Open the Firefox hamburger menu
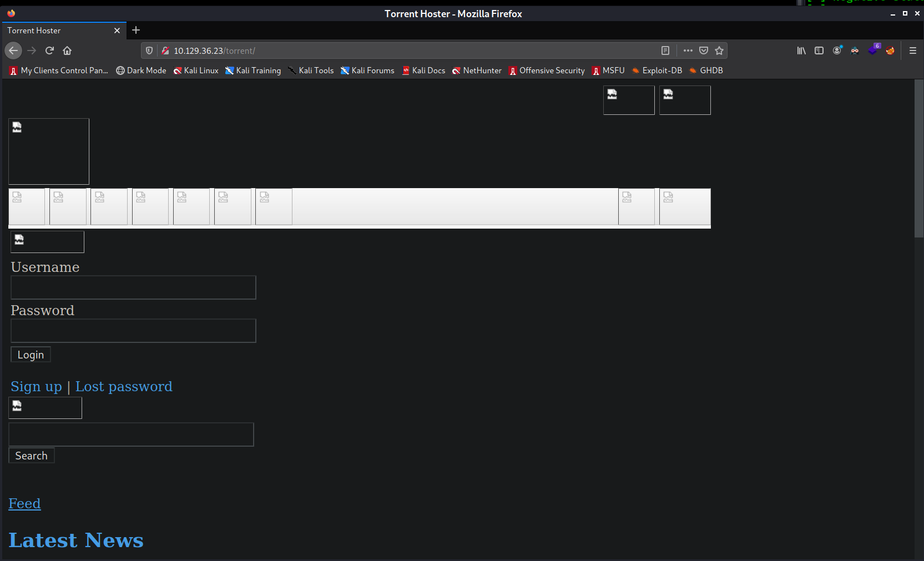Screen dimensions: 924x561 [913, 50]
